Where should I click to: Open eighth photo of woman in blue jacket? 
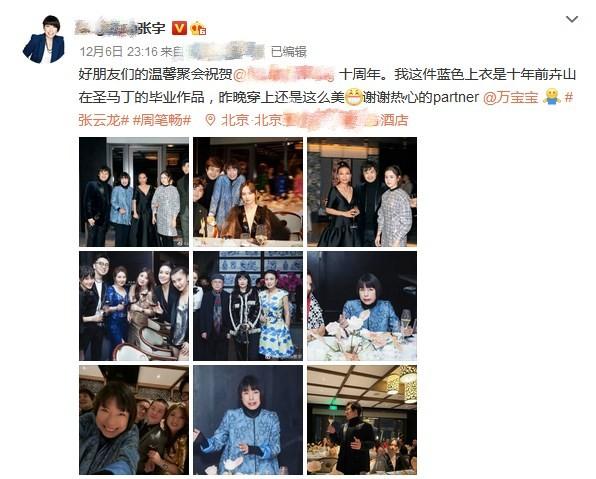tap(248, 420)
